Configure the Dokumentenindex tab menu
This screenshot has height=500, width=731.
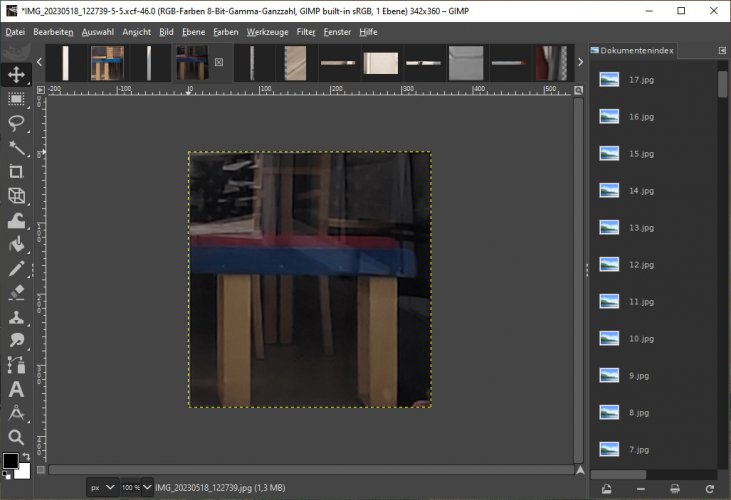[722, 50]
